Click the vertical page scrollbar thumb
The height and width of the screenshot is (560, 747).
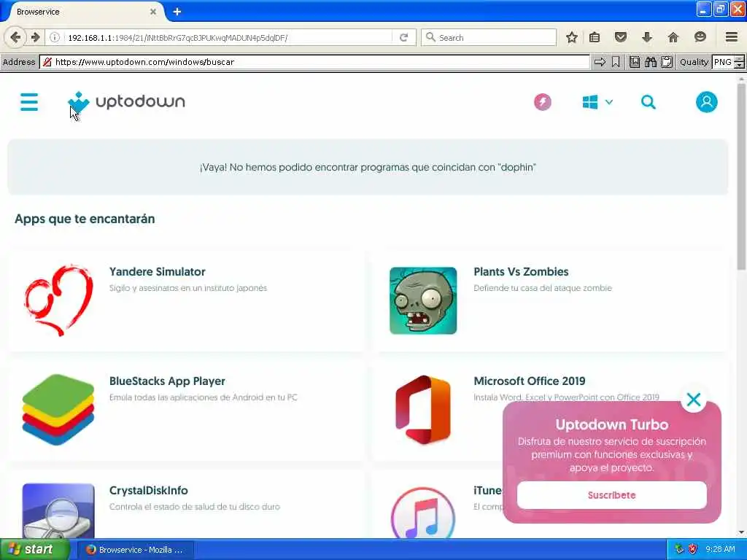[x=741, y=176]
